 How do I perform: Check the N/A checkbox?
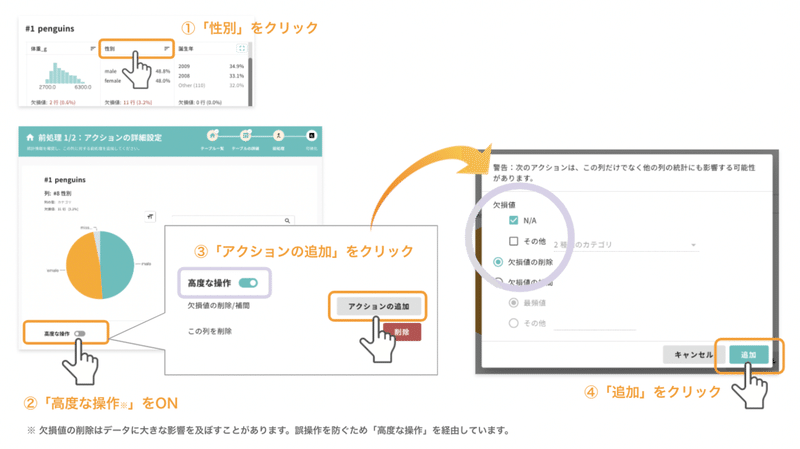[x=513, y=220]
